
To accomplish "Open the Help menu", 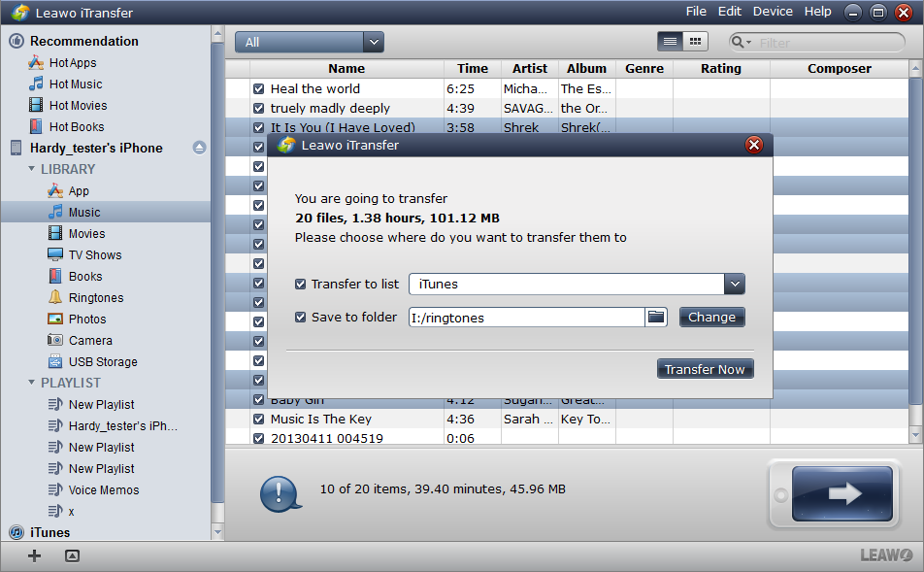I will click(818, 12).
